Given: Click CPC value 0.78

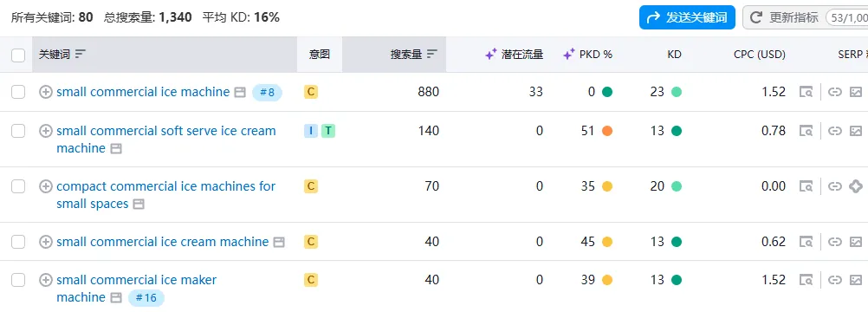Looking at the screenshot, I should tap(774, 131).
